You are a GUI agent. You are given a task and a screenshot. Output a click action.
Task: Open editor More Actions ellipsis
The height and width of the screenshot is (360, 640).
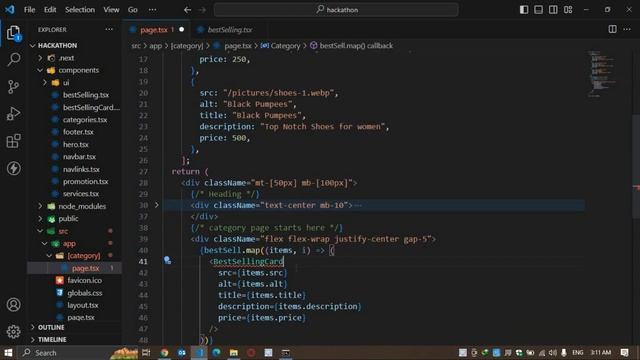(627, 29)
